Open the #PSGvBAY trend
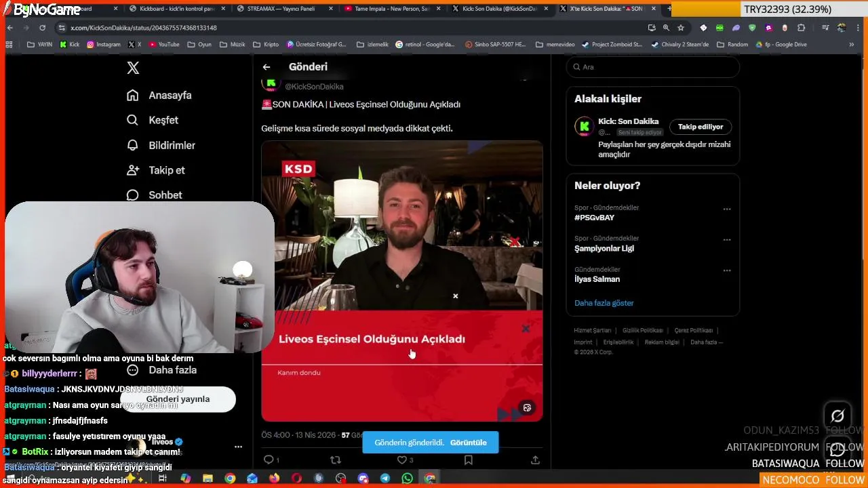 [x=594, y=218]
